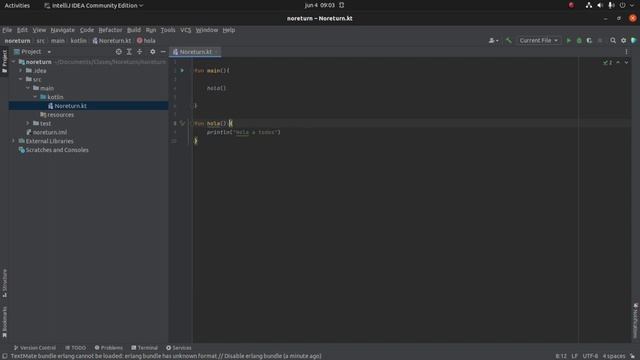Click the Activities button in top bar
The width and height of the screenshot is (640, 360).
point(17,5)
